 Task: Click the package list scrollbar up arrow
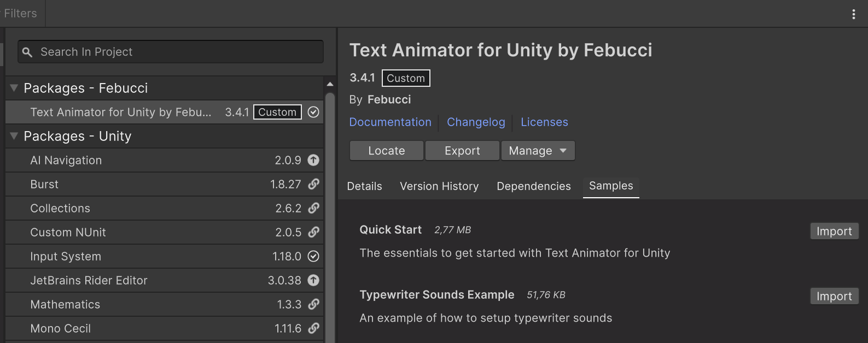click(330, 84)
